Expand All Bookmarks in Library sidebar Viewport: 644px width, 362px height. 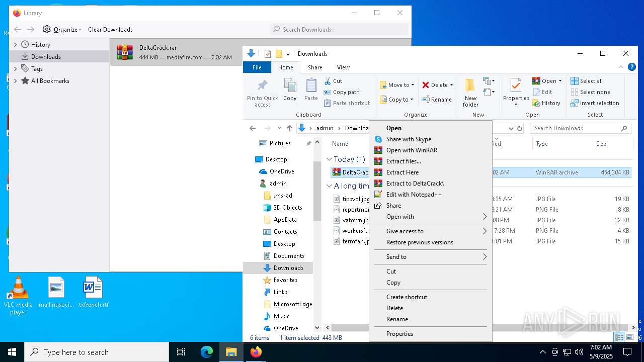click(15, 81)
